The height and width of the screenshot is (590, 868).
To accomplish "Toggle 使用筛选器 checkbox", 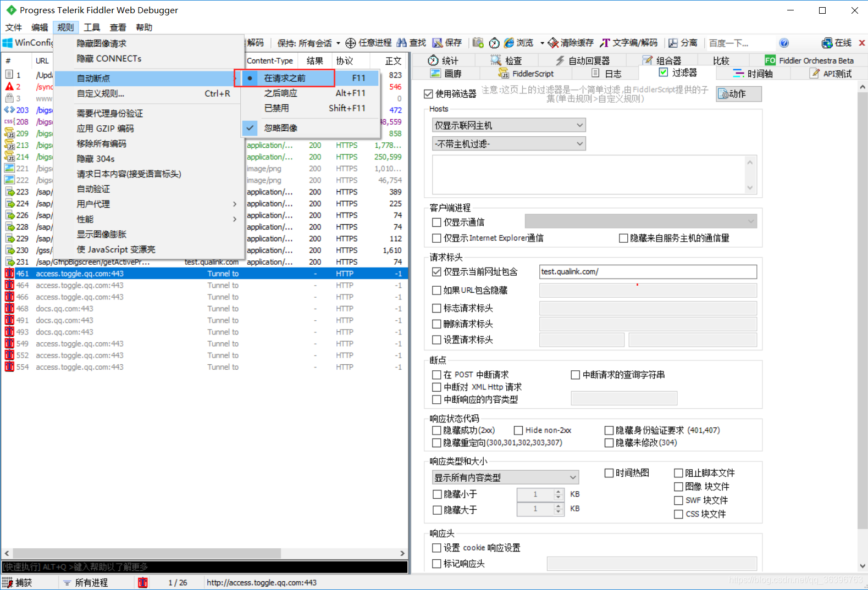I will [429, 94].
